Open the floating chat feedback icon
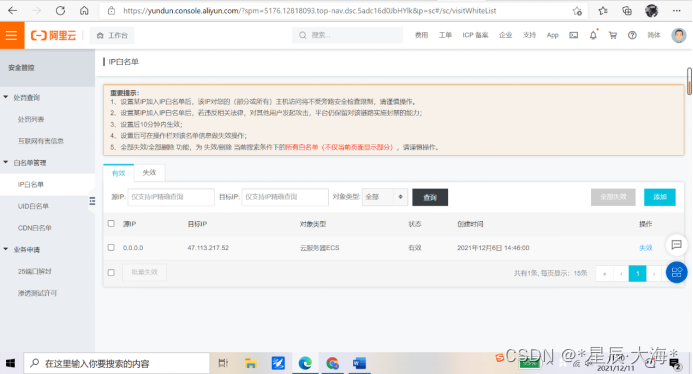 [x=676, y=245]
